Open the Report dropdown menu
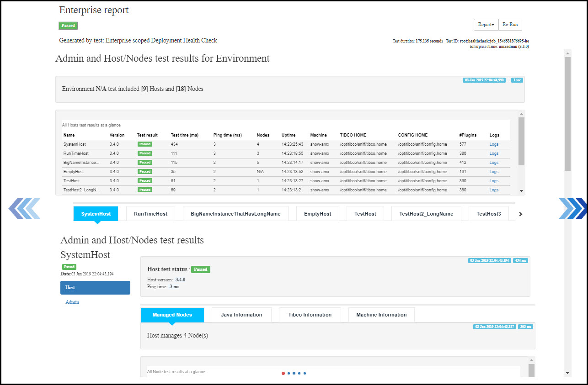588x385 pixels. (x=486, y=25)
